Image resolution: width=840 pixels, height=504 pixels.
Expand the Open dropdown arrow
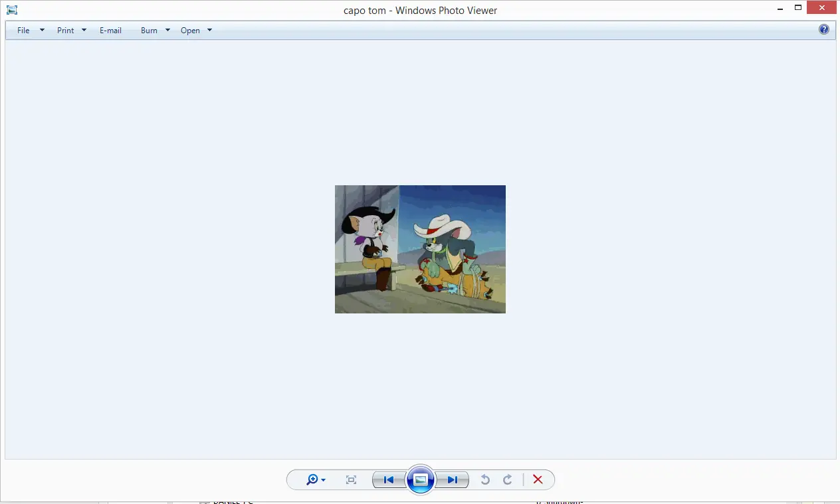point(209,30)
